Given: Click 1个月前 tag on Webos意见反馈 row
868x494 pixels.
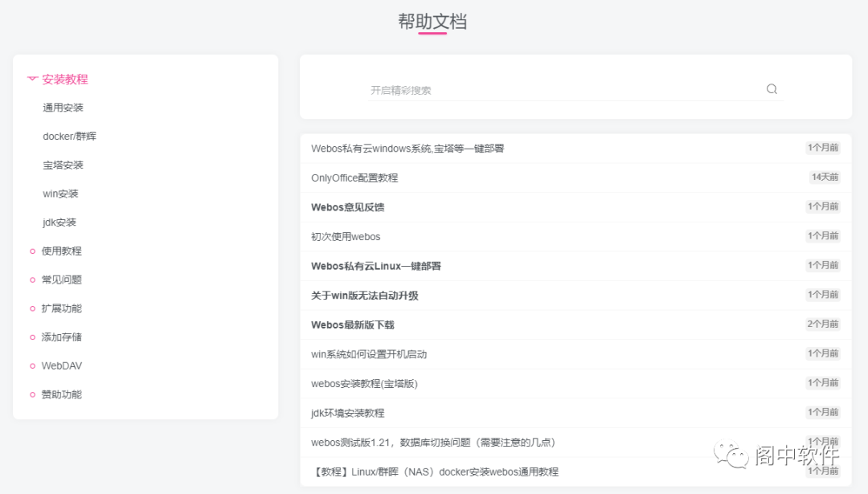Looking at the screenshot, I should tap(823, 206).
